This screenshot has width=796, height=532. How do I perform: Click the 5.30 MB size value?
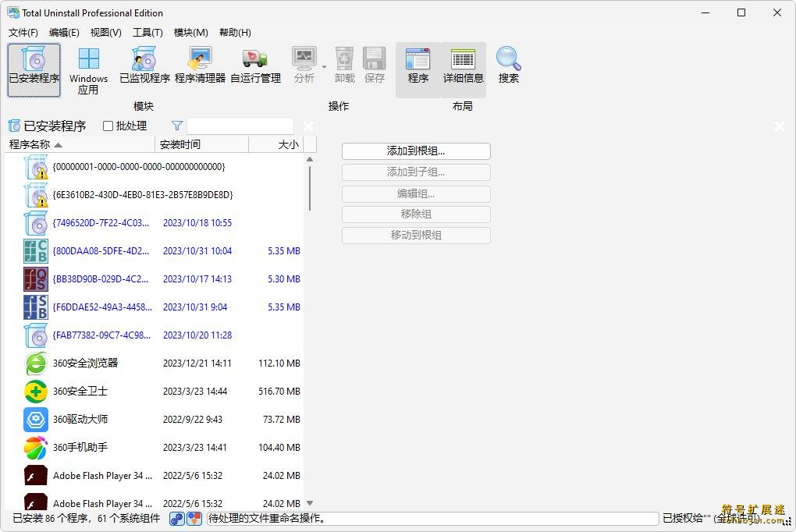(284, 279)
